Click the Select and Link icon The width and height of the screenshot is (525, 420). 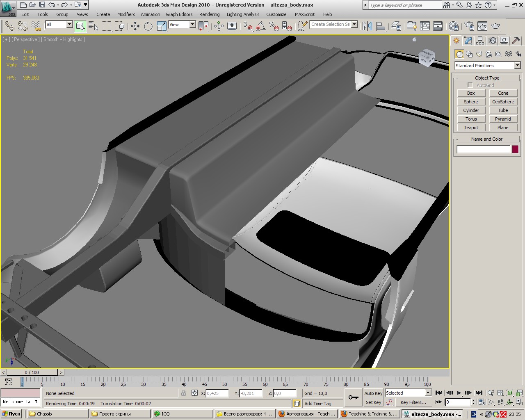click(x=9, y=26)
